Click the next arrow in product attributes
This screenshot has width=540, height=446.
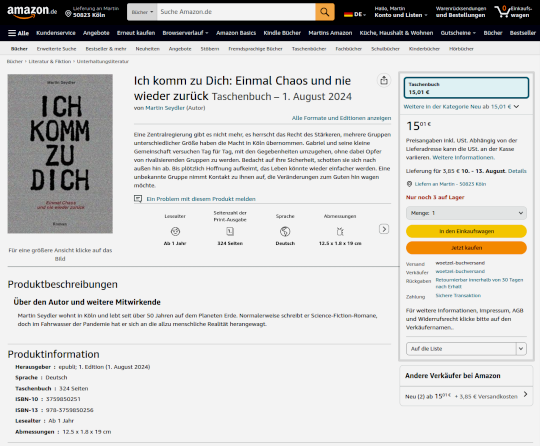[384, 229]
